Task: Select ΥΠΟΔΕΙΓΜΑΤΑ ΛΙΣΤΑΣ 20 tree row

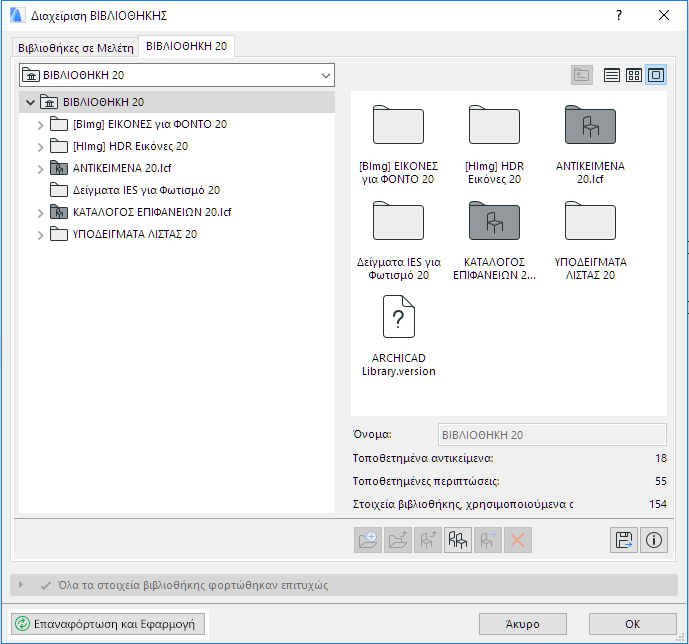Action: 177,234
